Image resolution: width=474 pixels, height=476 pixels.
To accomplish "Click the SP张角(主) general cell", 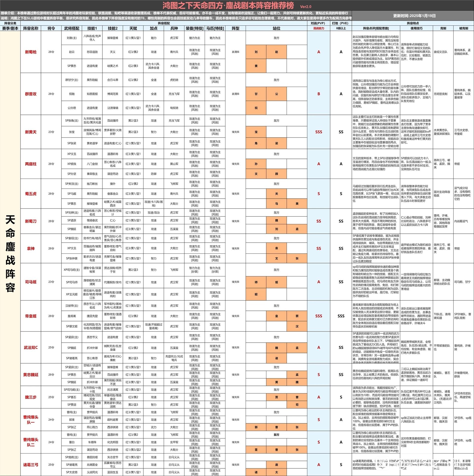I will [72, 121].
